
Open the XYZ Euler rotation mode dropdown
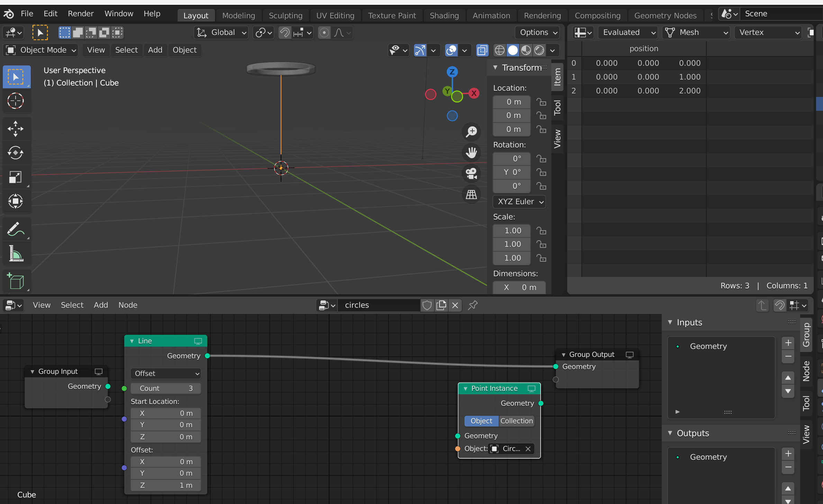(519, 202)
